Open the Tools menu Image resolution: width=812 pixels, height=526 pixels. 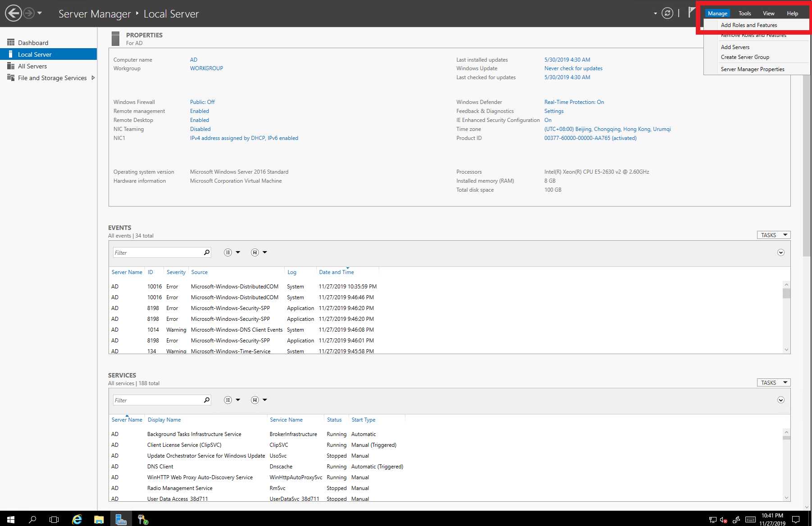[x=744, y=13]
